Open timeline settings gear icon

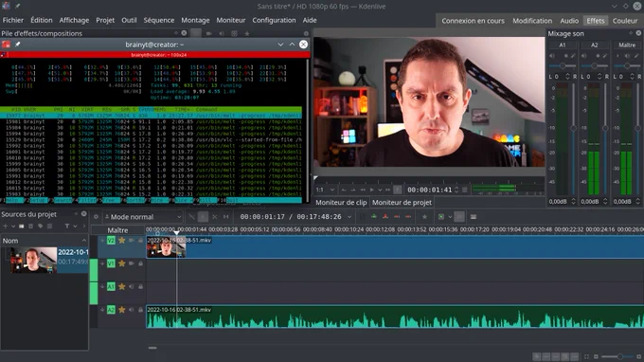pos(96,217)
